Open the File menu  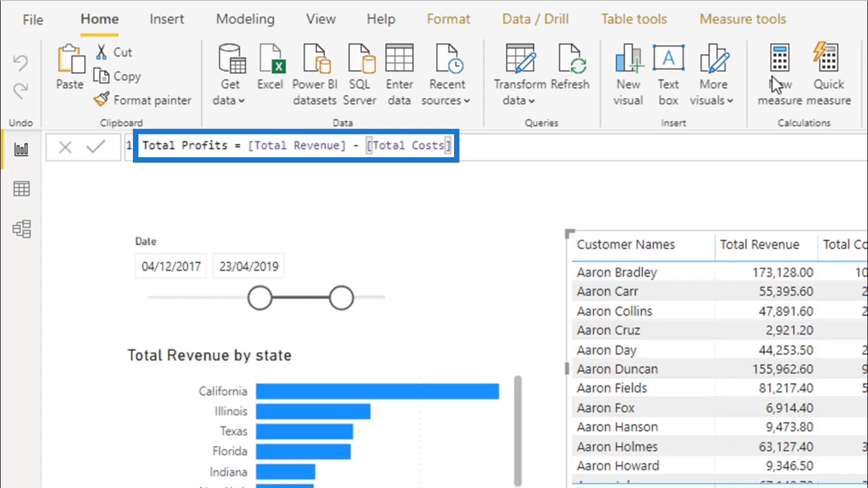(x=33, y=20)
